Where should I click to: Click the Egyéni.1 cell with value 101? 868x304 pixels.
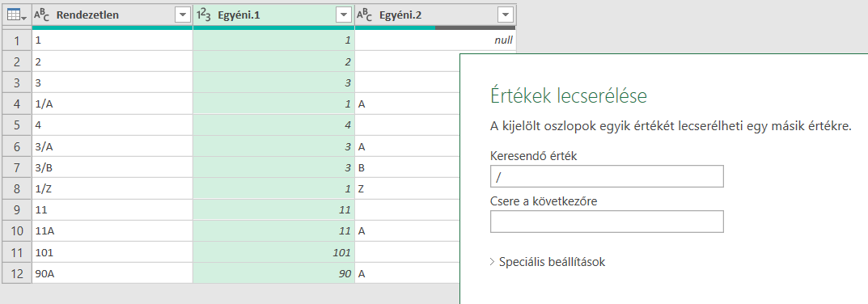click(273, 252)
